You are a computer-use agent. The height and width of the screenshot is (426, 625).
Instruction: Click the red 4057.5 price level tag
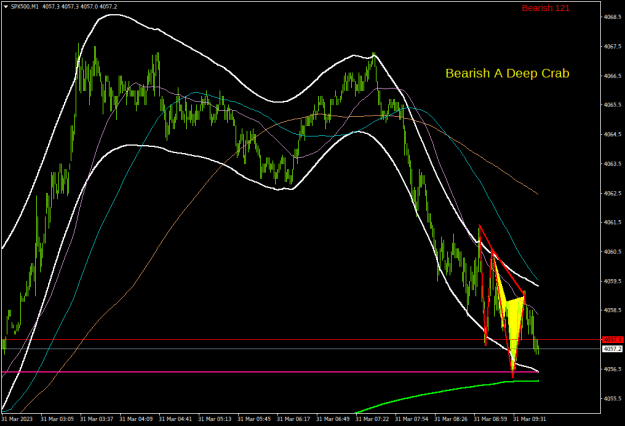(612, 340)
